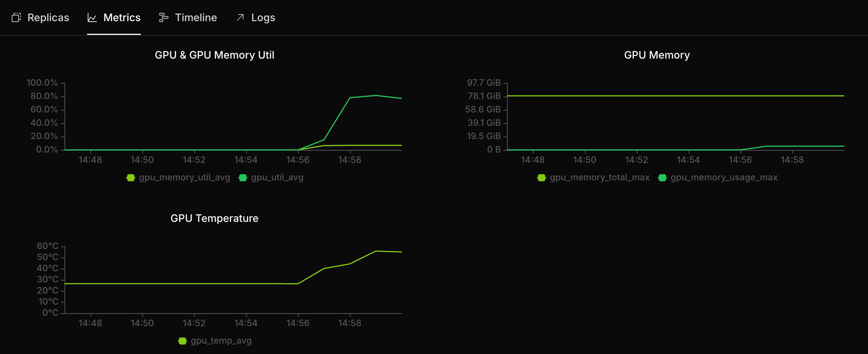Toggle gpu_memory_usage_max legend swatch

tap(662, 178)
